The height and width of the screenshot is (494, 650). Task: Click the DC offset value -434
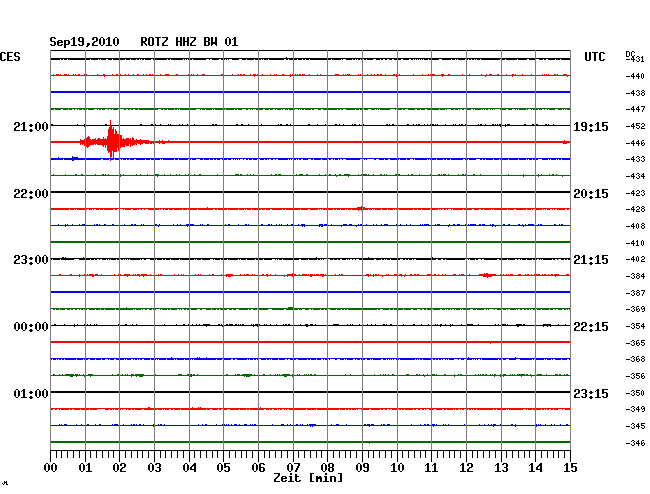(635, 176)
